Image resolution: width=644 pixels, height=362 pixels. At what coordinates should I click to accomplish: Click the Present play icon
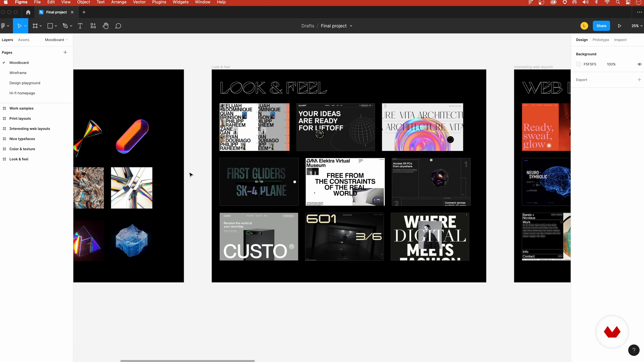tap(620, 26)
